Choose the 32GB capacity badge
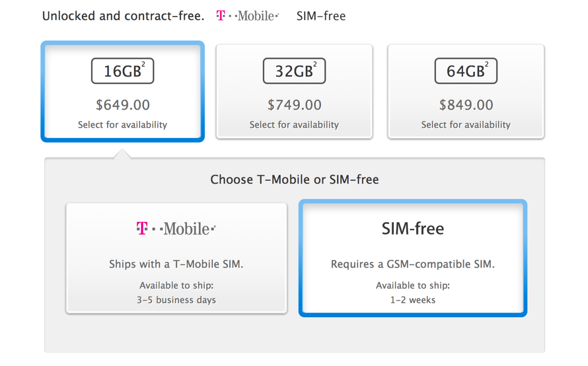 point(294,71)
